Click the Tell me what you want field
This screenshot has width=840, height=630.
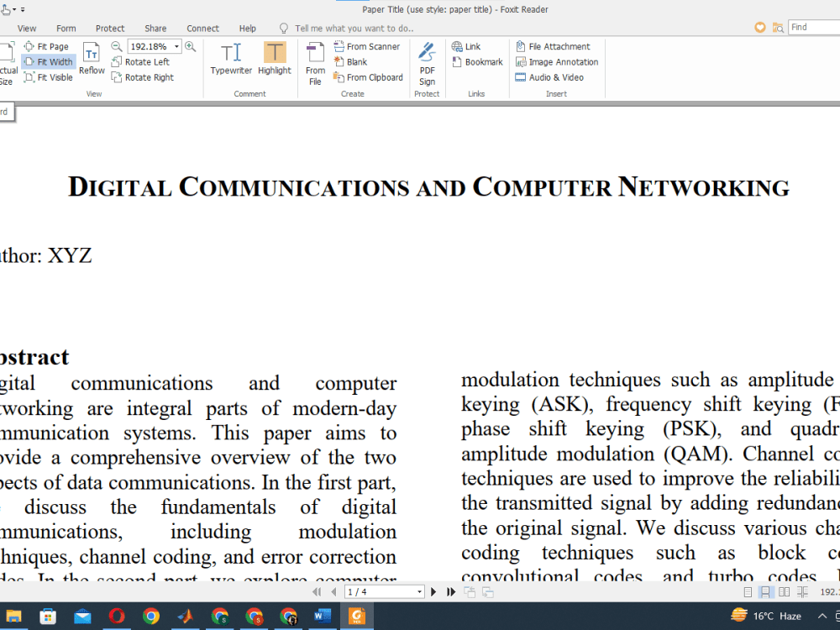point(354,29)
